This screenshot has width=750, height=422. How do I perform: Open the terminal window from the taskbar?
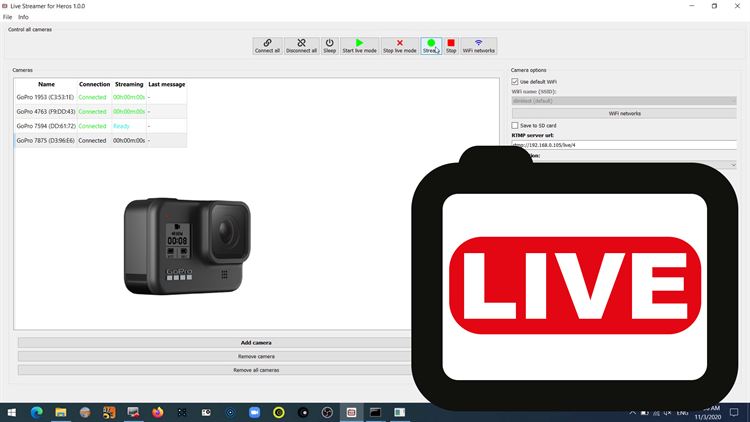point(375,412)
